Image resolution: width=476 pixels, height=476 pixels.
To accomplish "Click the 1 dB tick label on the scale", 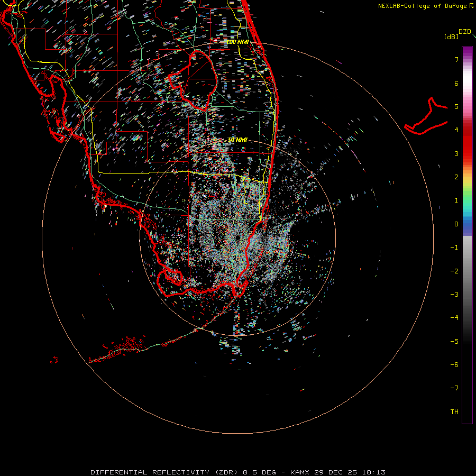I will click(456, 200).
